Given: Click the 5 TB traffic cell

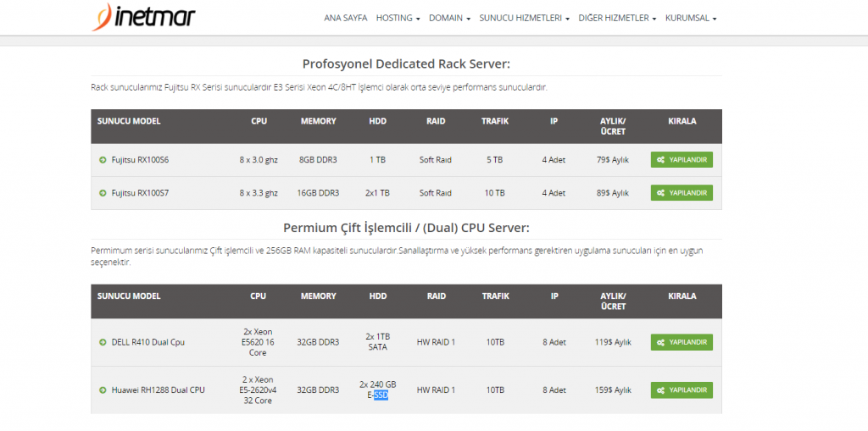Looking at the screenshot, I should click(x=495, y=160).
